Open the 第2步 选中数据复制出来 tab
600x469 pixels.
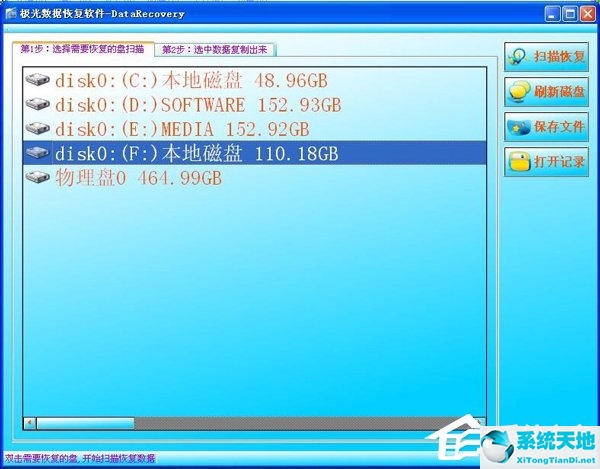click(215, 50)
